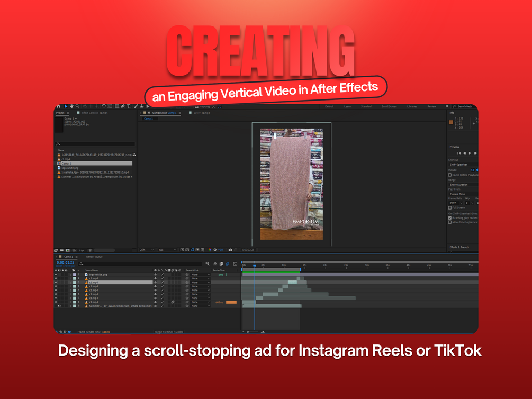Click the composition mini-flowchart icon in timeline

(208, 264)
